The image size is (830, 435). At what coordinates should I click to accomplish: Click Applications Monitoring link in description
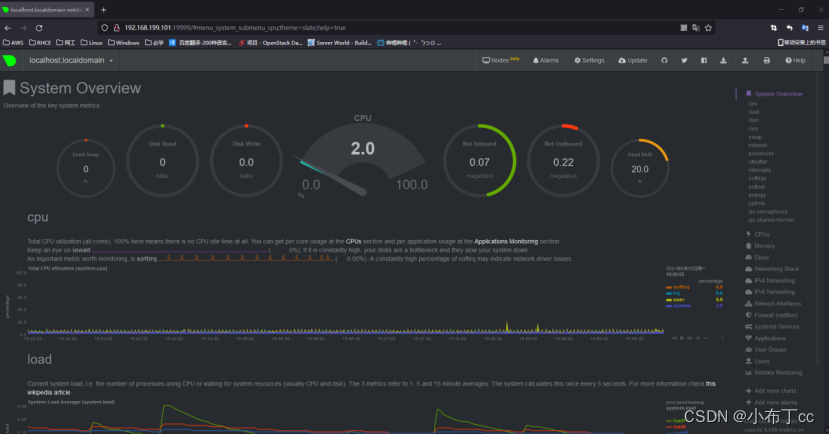pos(506,241)
